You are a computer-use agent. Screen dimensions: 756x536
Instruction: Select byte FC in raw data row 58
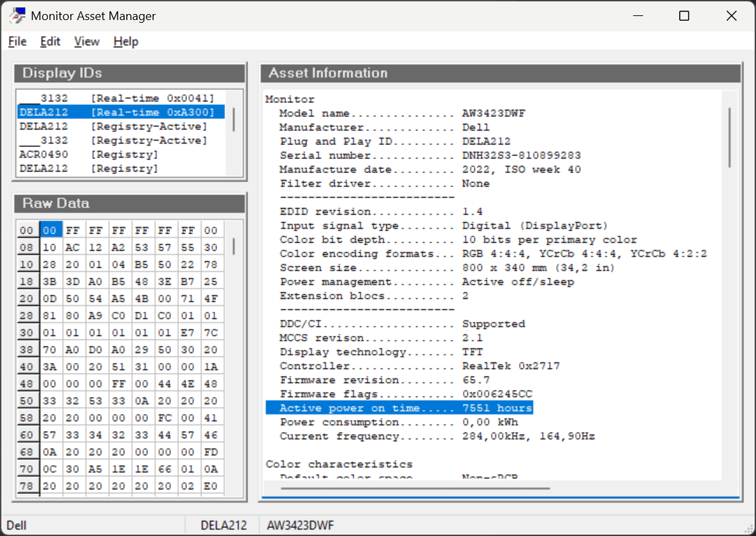click(x=165, y=418)
